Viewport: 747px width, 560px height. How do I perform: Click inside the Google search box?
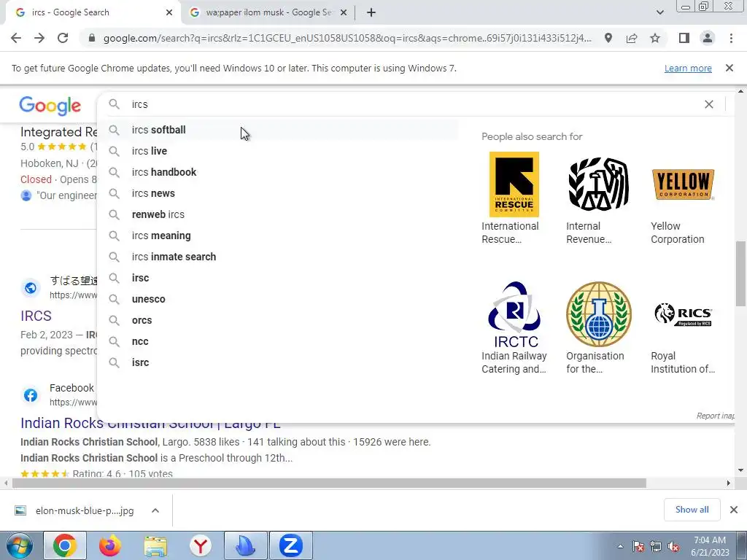point(410,104)
